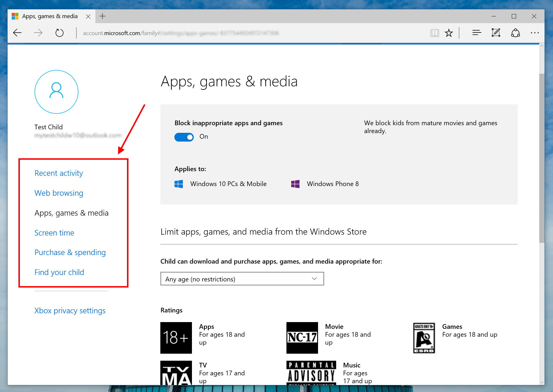Click the Apps, games & media page heading
The width and height of the screenshot is (553, 392).
[x=229, y=82]
